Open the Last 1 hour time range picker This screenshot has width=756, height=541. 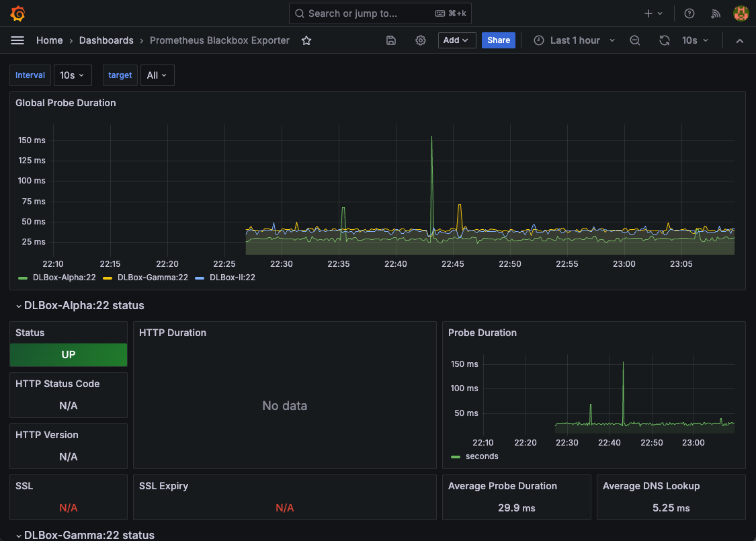[575, 40]
